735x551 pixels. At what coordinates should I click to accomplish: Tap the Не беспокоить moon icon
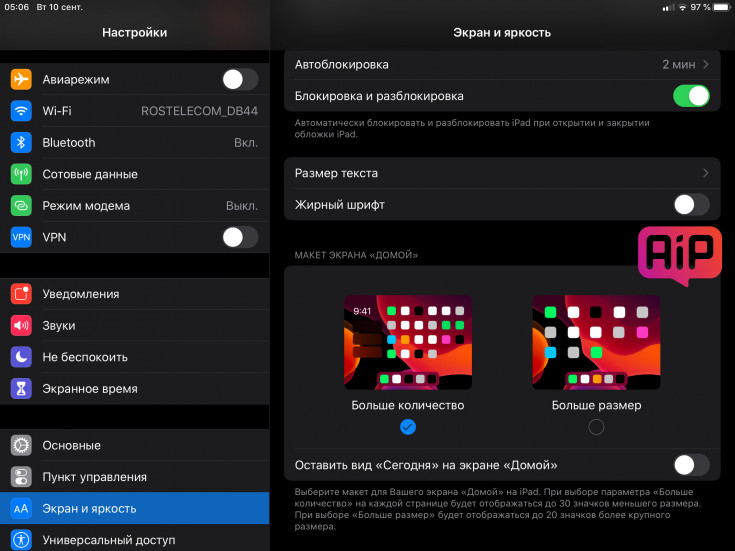pyautogui.click(x=21, y=357)
